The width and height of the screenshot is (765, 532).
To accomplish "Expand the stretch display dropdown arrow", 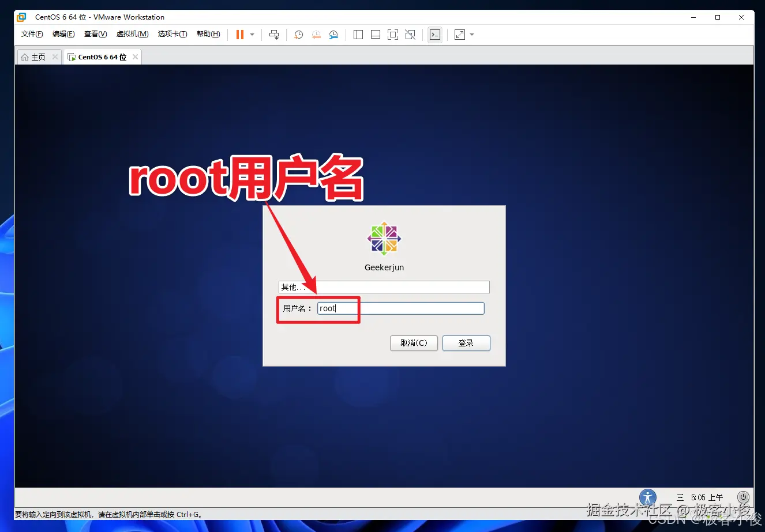I will 472,35.
